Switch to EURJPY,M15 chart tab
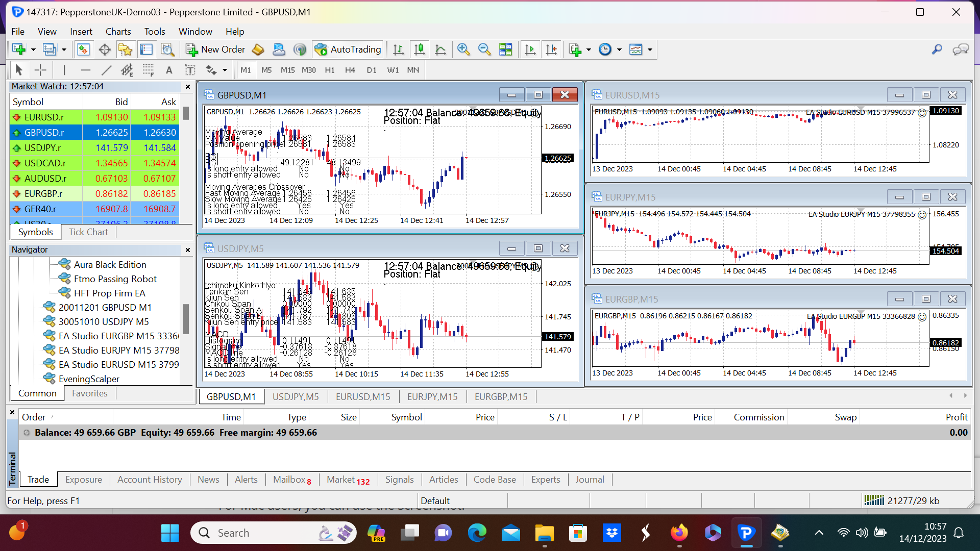The image size is (980, 551). [432, 397]
